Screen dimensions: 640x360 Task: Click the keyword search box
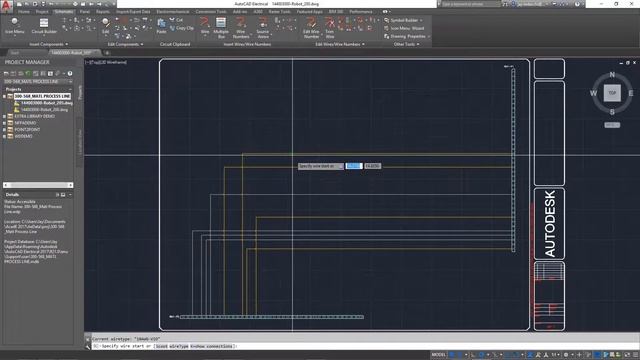point(470,4)
